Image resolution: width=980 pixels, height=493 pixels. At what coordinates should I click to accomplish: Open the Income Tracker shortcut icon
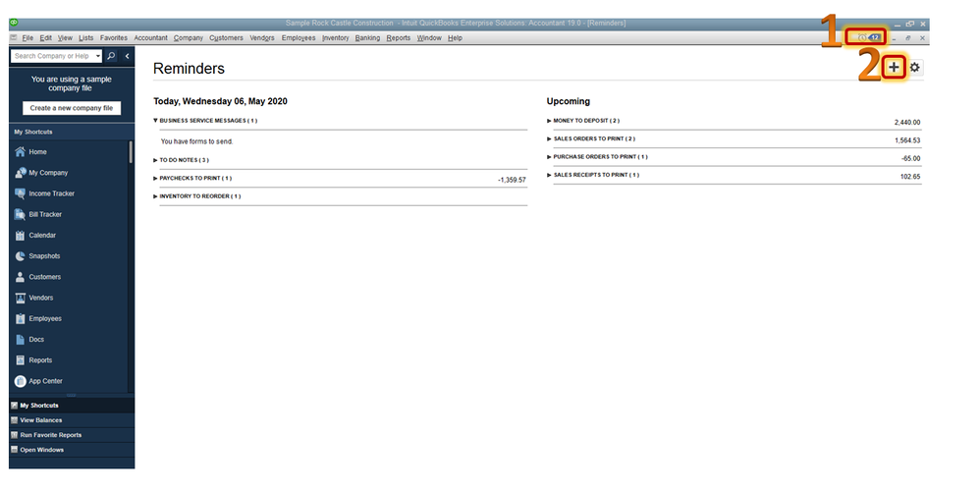coord(20,193)
